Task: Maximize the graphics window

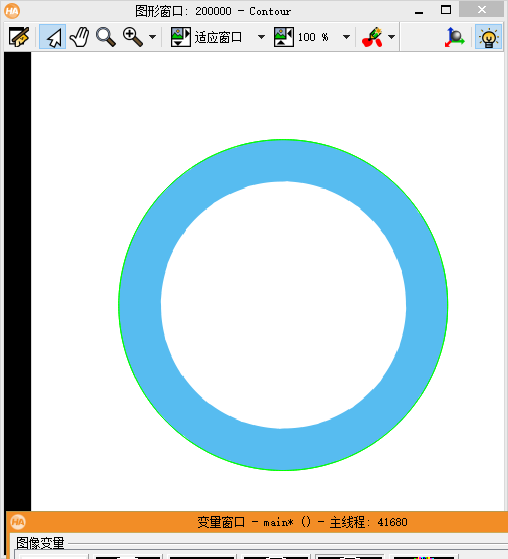Action: (446, 10)
